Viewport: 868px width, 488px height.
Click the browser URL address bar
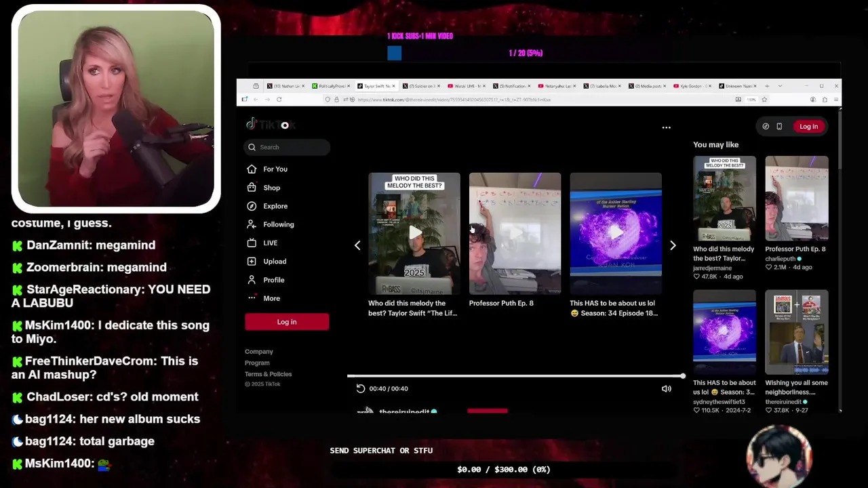click(529, 100)
